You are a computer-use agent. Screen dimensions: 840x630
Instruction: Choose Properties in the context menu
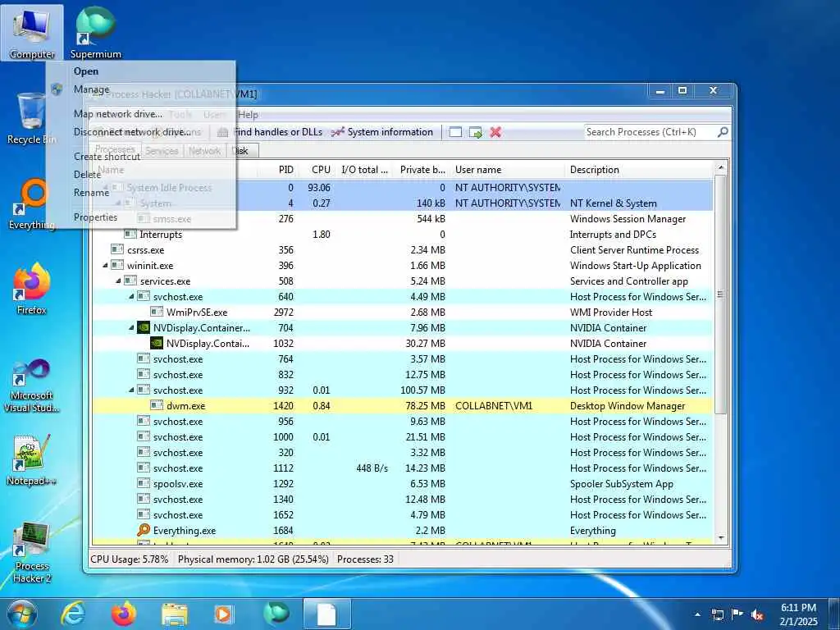point(140,217)
